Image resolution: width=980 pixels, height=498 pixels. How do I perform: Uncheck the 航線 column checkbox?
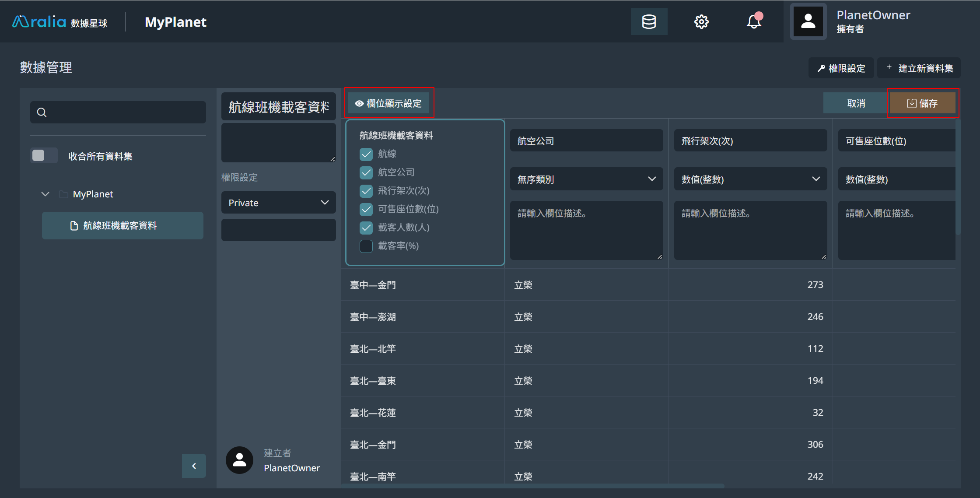coord(366,154)
